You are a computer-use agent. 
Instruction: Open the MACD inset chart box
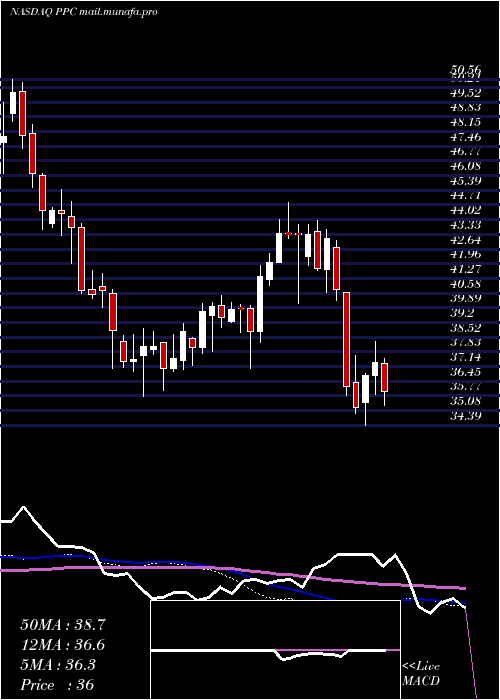275,650
